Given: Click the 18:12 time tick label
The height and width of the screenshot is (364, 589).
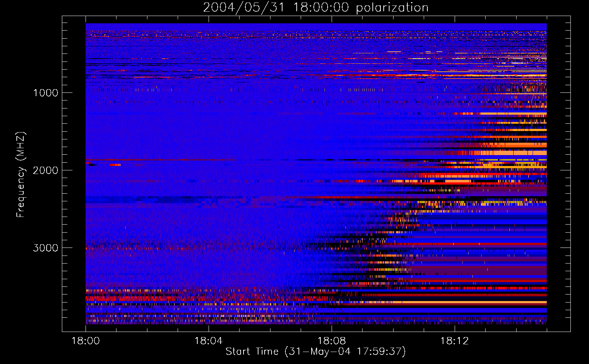Looking at the screenshot, I should click(x=454, y=341).
